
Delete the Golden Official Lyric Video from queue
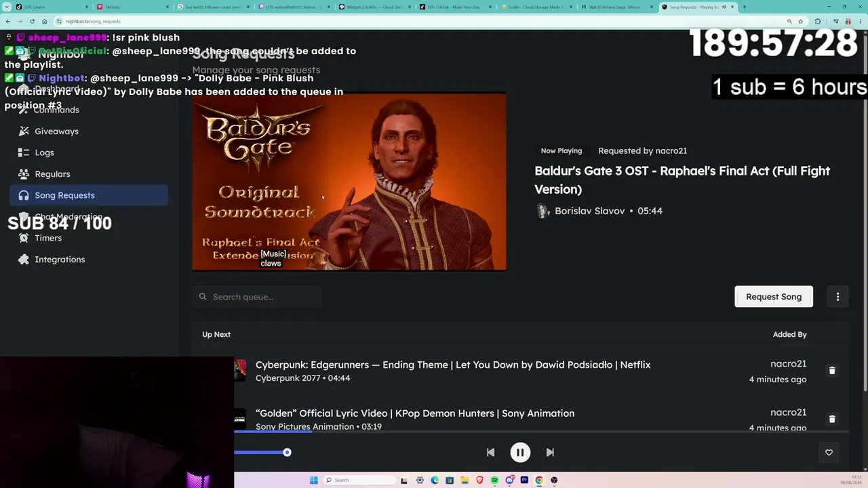click(x=832, y=419)
